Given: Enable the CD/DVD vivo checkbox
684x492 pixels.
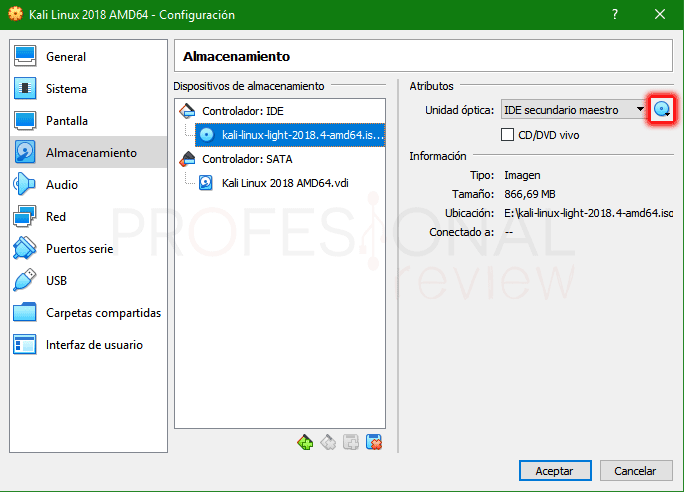Looking at the screenshot, I should (x=507, y=135).
